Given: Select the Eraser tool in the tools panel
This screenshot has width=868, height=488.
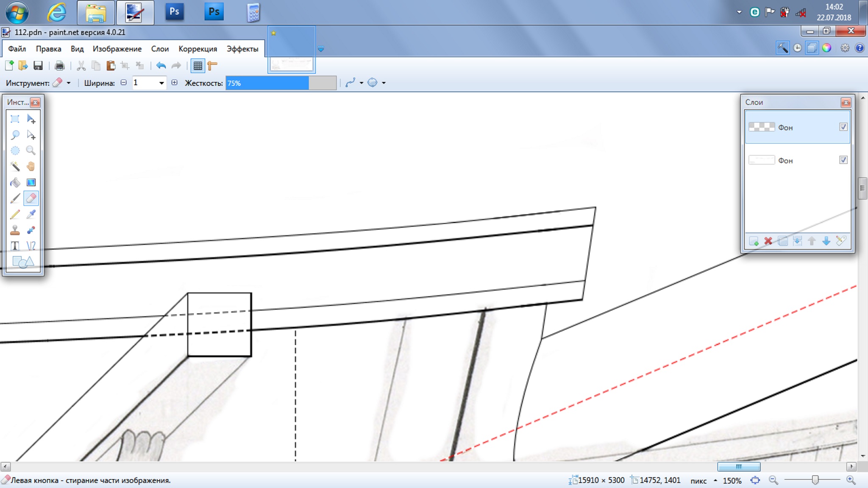Looking at the screenshot, I should 31,198.
